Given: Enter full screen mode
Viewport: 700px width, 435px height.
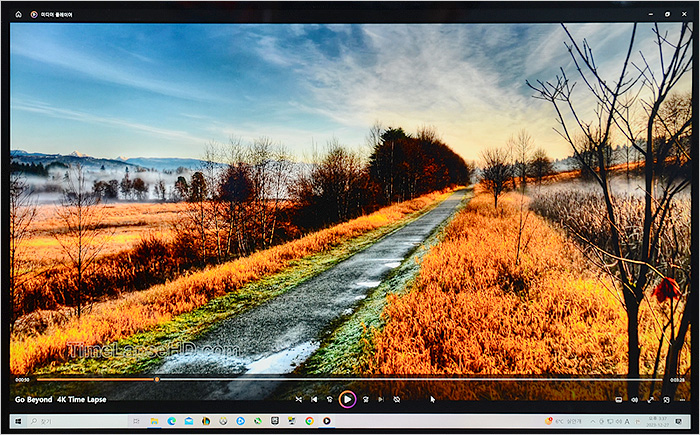Looking at the screenshot, I should [651, 399].
